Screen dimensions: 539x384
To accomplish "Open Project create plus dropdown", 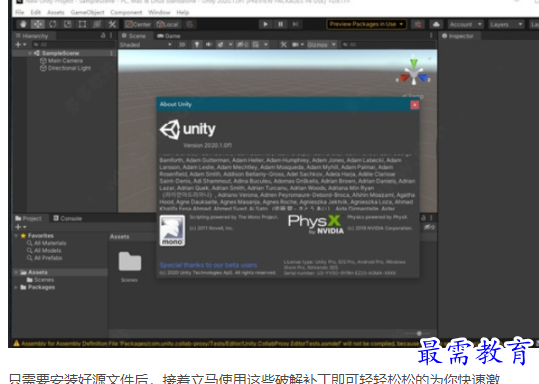I will 21,227.
